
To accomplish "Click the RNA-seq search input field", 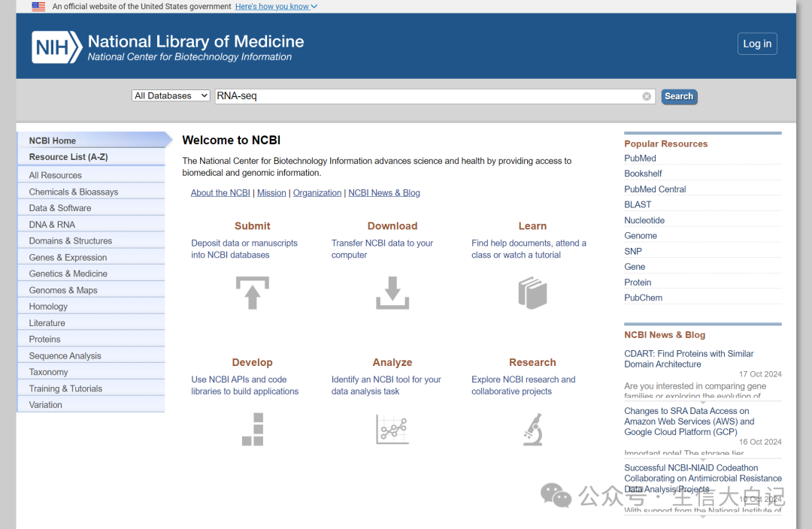I will 435,96.
